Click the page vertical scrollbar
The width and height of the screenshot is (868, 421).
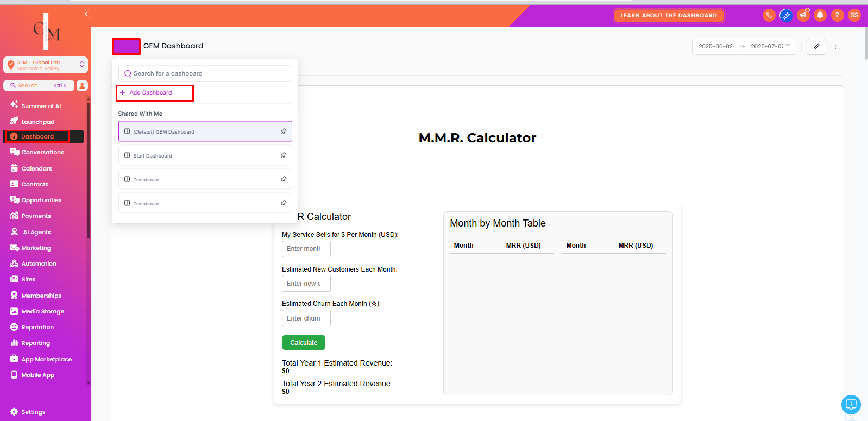pos(865,43)
